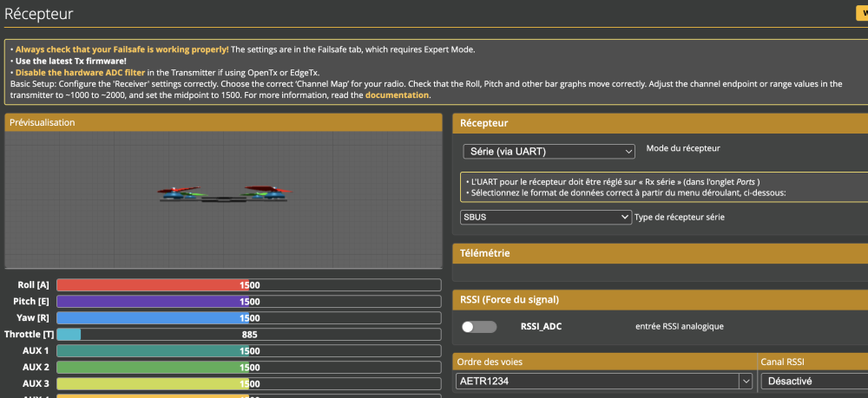Expand the channel order dropdown arrow
This screenshot has height=398, width=868.
pos(745,381)
